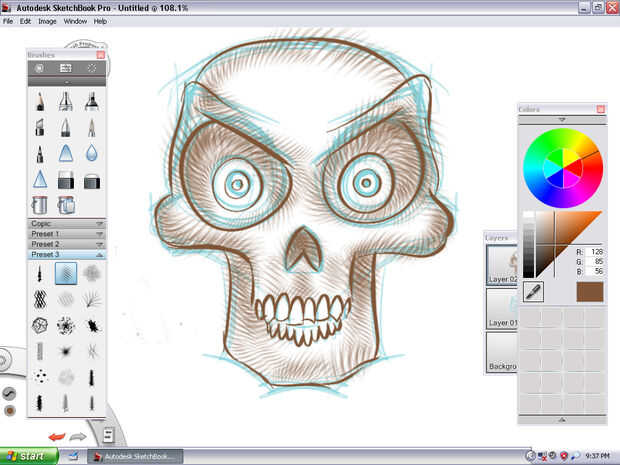Click the R value field showing 128
This screenshot has height=465, width=620.
[594, 252]
